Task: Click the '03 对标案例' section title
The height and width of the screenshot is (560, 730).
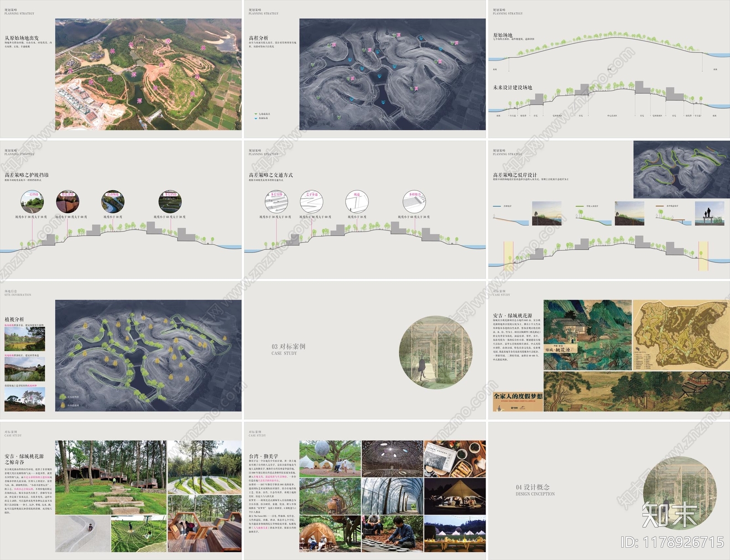Action: [288, 346]
